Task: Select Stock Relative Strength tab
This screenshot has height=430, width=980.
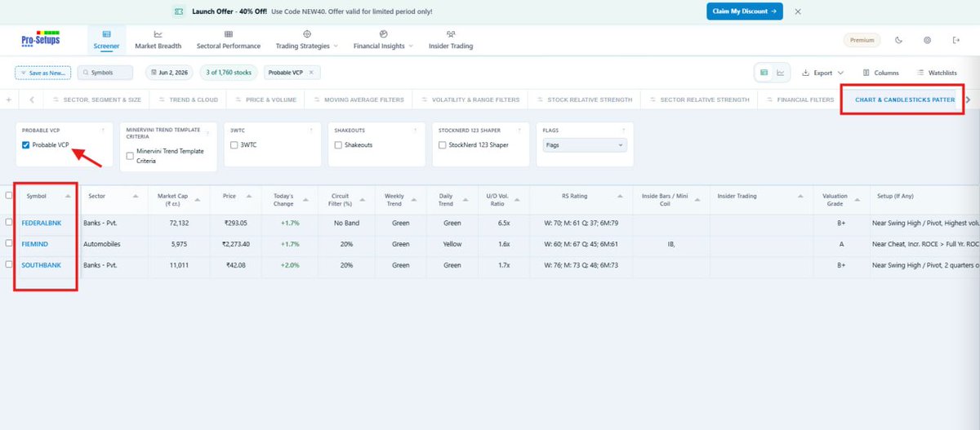Action: [x=584, y=100]
